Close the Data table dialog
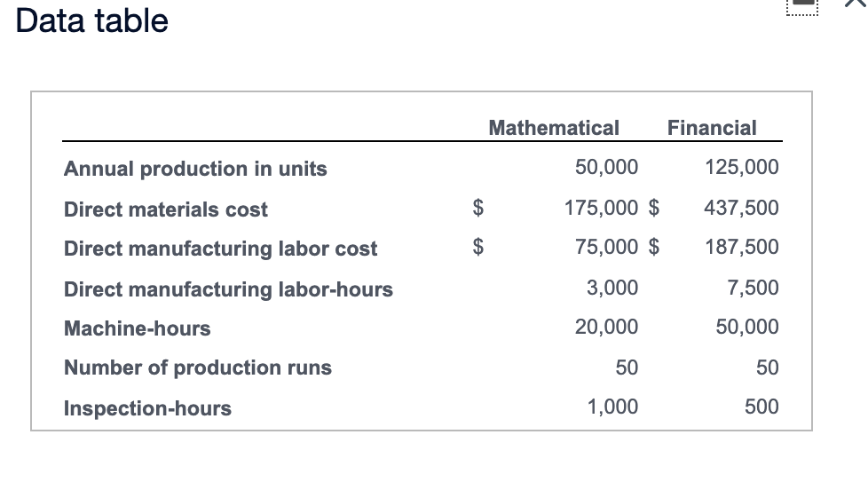 (856, 4)
